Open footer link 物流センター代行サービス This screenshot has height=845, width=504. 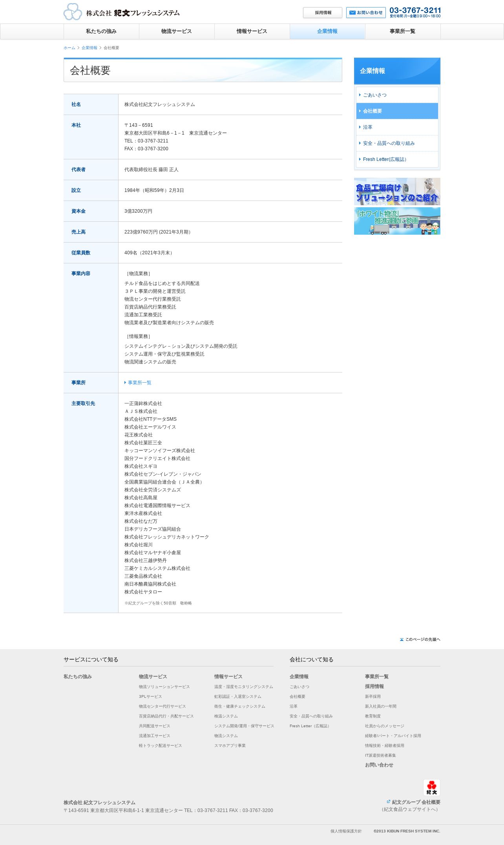pos(162,706)
